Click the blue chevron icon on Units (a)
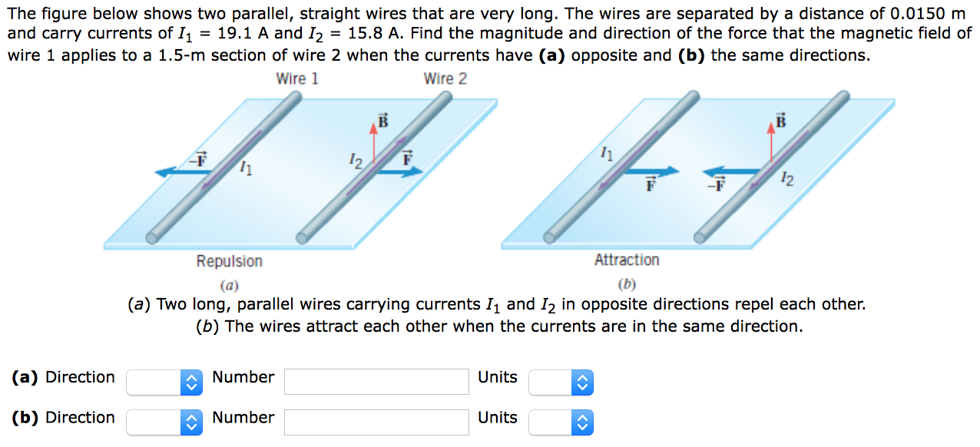This screenshot has height=447, width=980. (581, 382)
